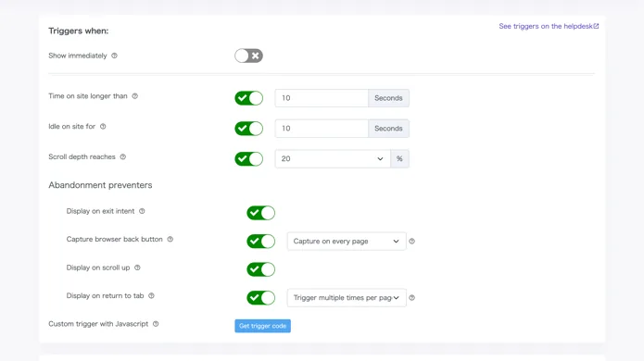
Task: Disable the Time on site longer than toggle
Action: pyautogui.click(x=249, y=98)
